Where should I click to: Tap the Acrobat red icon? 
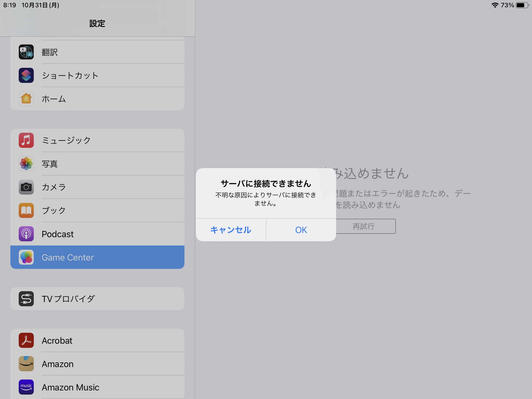coord(26,340)
